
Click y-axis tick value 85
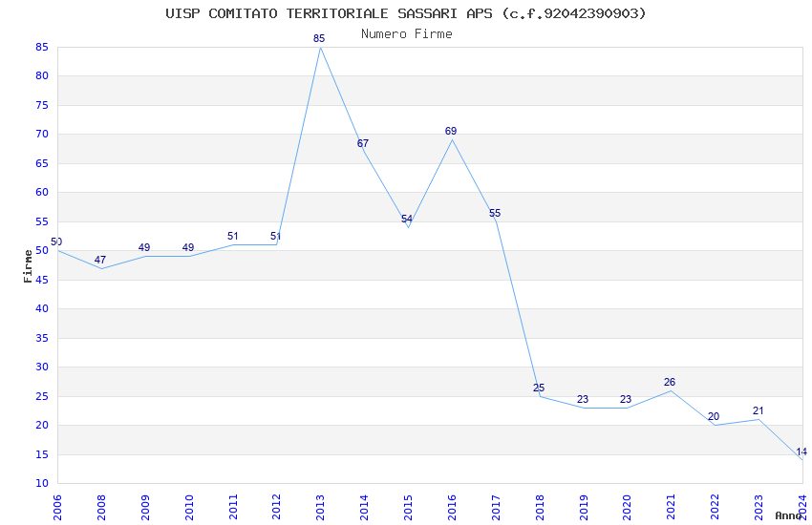[42, 47]
